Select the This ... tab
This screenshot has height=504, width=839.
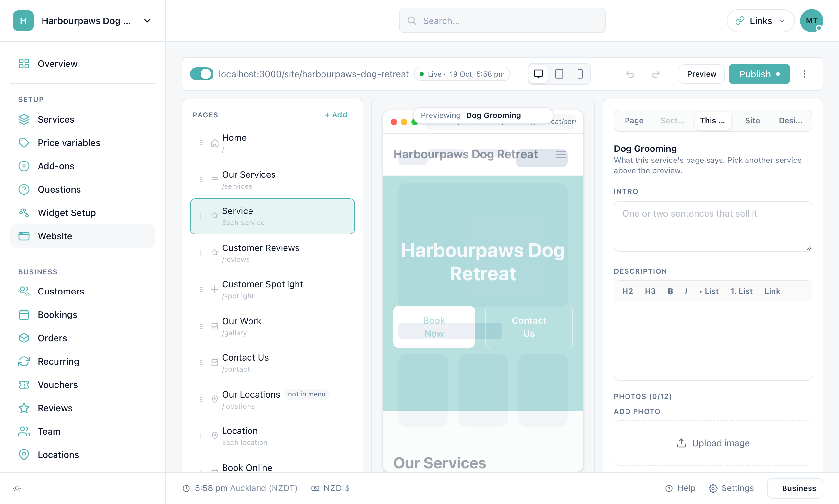pyautogui.click(x=713, y=121)
